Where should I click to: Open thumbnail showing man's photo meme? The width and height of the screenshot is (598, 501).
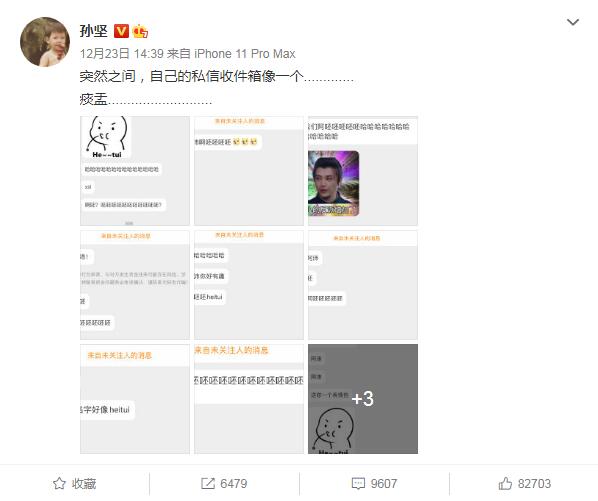point(363,171)
